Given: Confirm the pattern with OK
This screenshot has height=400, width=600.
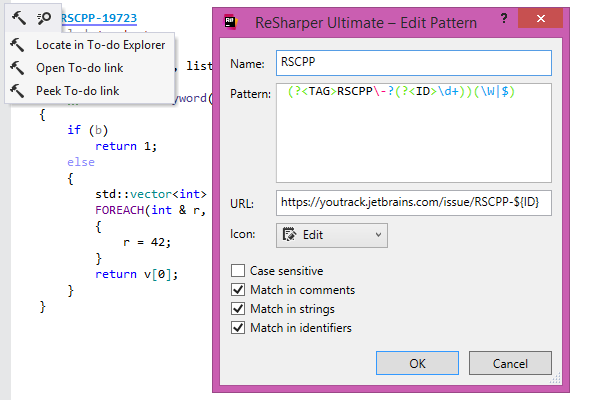Looking at the screenshot, I should pos(417,363).
